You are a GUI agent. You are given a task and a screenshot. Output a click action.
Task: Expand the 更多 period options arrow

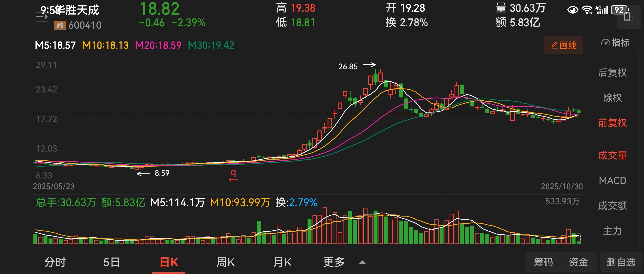tap(362, 262)
